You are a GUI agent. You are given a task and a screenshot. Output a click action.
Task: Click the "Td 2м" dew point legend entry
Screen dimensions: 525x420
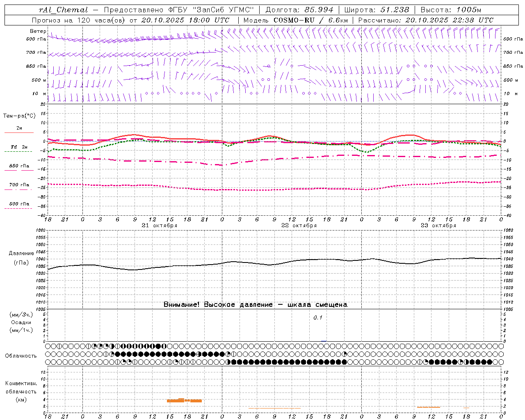19,147
